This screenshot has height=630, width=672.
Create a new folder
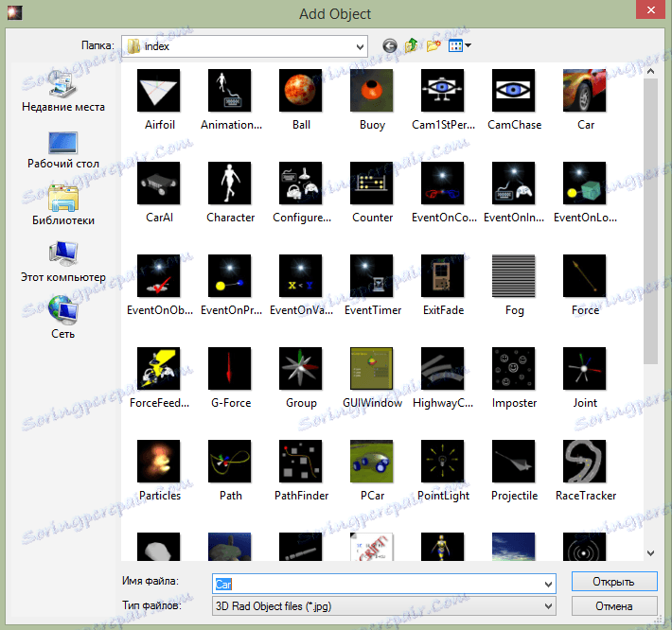tap(433, 45)
